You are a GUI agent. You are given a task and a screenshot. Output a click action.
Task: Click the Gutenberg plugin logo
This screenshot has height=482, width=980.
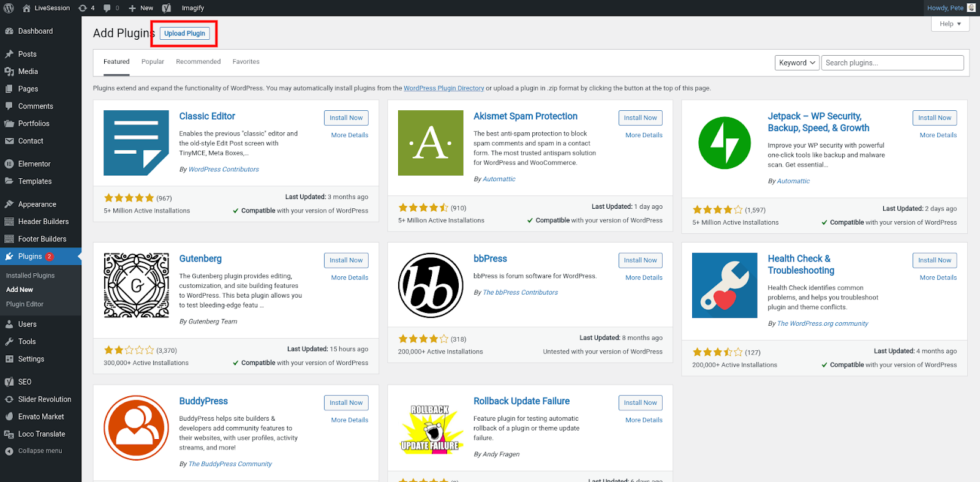click(x=136, y=285)
